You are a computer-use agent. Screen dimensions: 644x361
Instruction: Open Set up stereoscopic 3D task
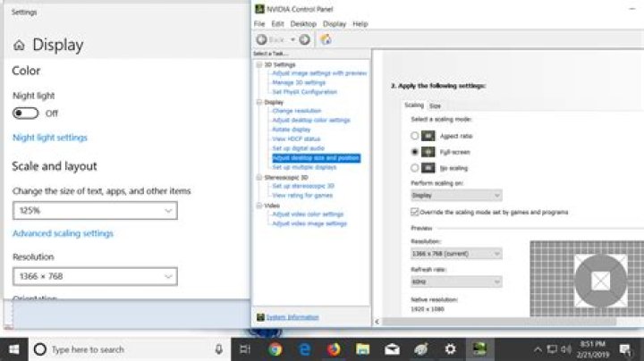(x=303, y=186)
